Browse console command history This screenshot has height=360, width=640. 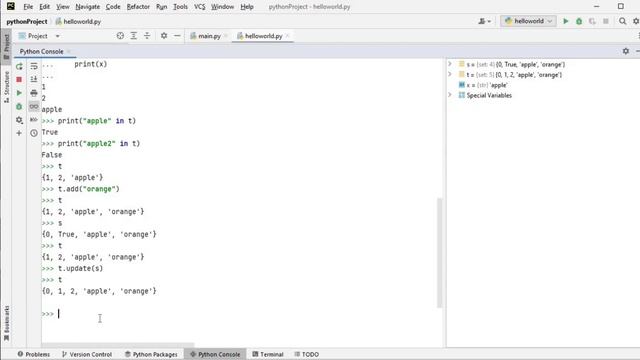[x=34, y=133]
